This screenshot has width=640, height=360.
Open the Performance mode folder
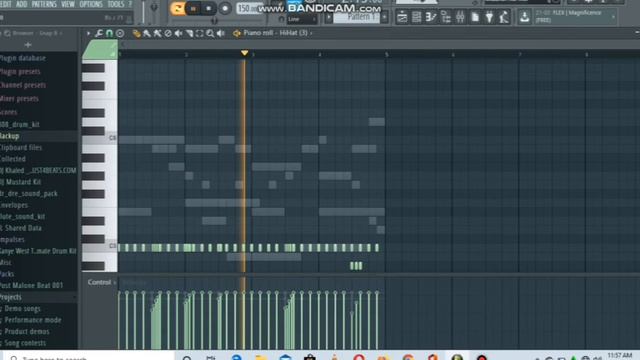pyautogui.click(x=33, y=320)
